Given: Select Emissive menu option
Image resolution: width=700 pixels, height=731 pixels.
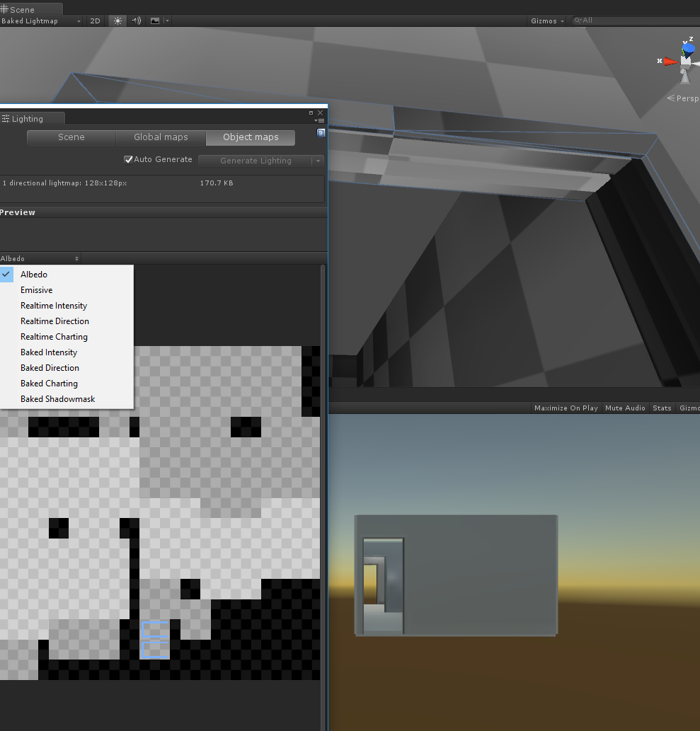Looking at the screenshot, I should pos(67,290).
